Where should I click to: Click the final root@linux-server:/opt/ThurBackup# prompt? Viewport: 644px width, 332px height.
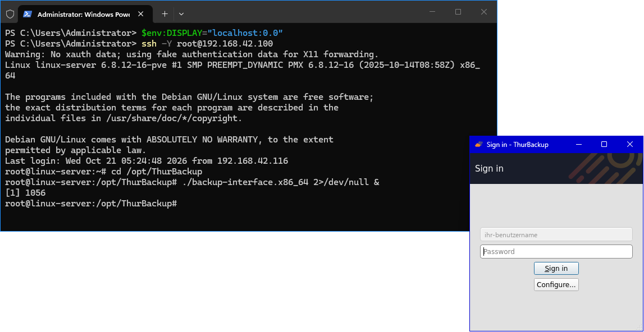click(x=91, y=204)
